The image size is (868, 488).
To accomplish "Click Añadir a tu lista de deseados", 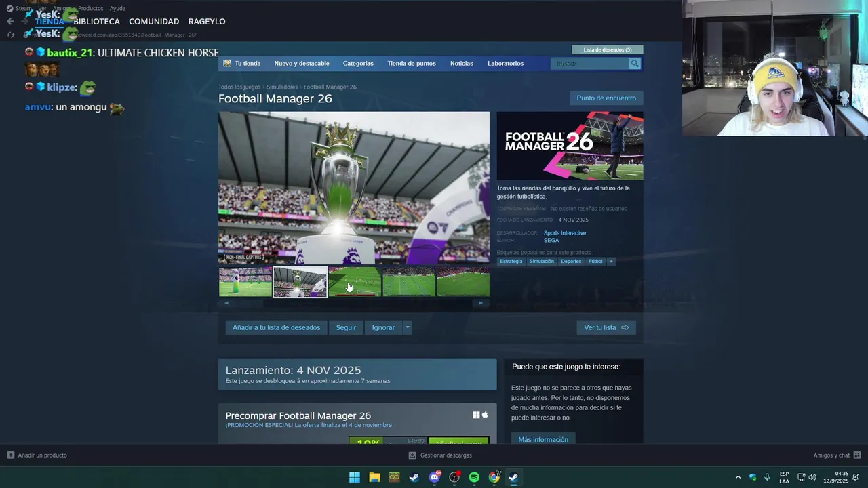I will (x=276, y=327).
